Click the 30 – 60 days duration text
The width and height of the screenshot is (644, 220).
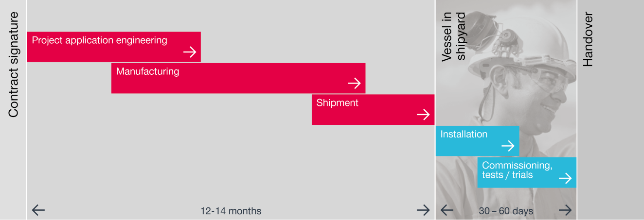point(506,211)
